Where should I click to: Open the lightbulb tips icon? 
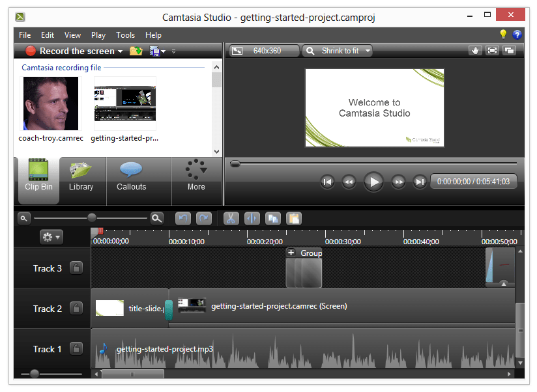[502, 35]
